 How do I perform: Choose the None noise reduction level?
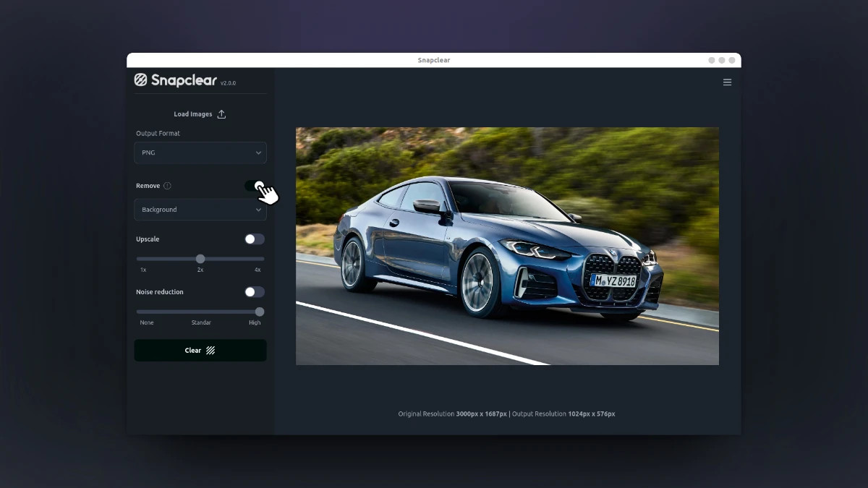147,322
